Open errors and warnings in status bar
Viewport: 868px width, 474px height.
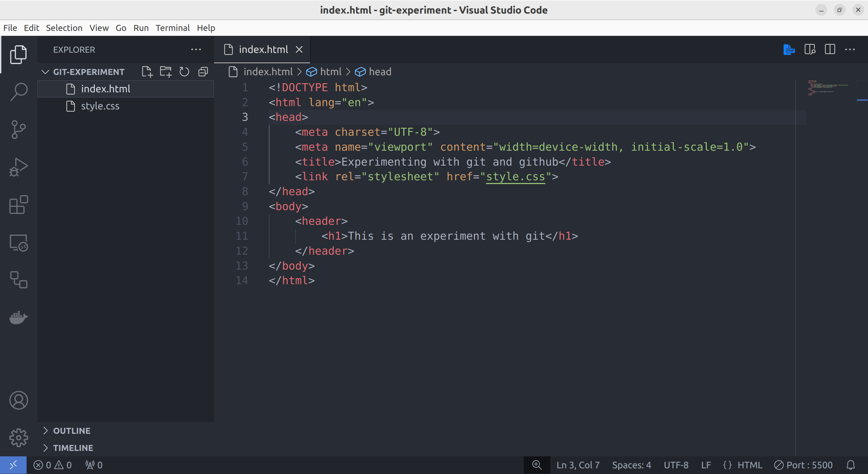(x=53, y=465)
